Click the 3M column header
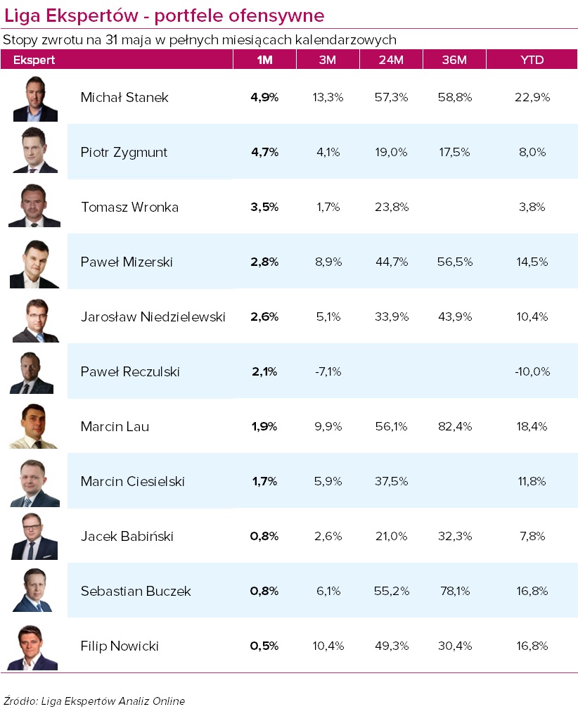The width and height of the screenshot is (578, 728). click(327, 60)
